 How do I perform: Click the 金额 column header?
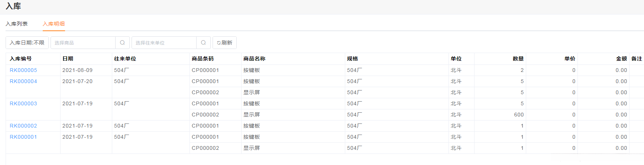621,59
